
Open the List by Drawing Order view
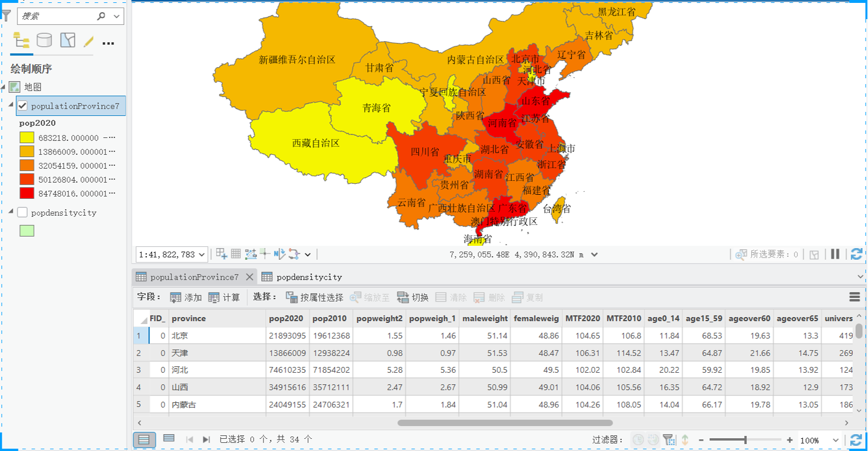coord(21,41)
